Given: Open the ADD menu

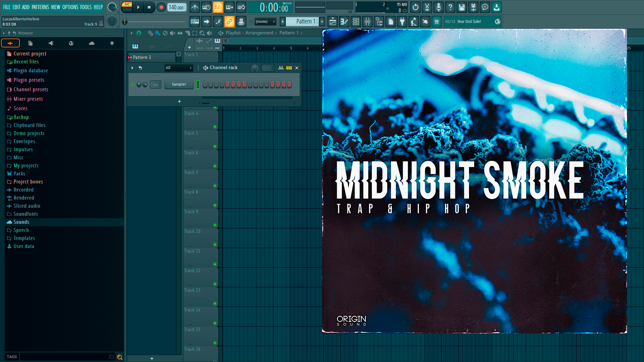Looking at the screenshot, I should [x=26, y=7].
